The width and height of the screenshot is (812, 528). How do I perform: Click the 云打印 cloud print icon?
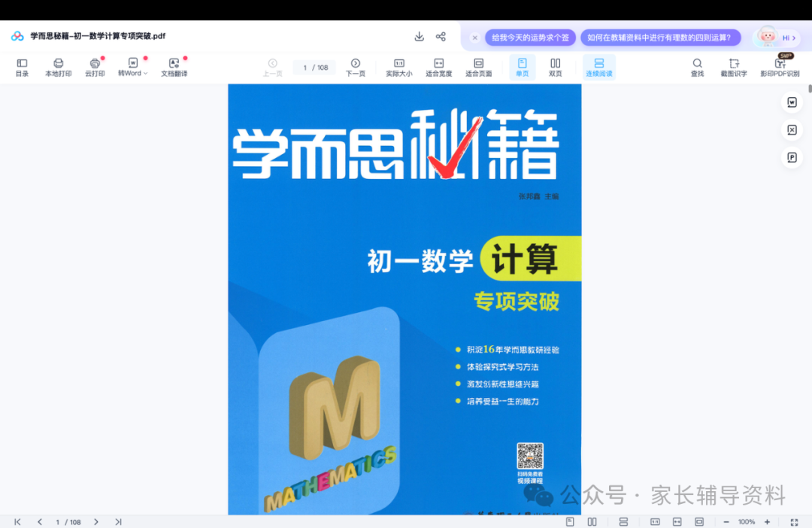click(95, 68)
